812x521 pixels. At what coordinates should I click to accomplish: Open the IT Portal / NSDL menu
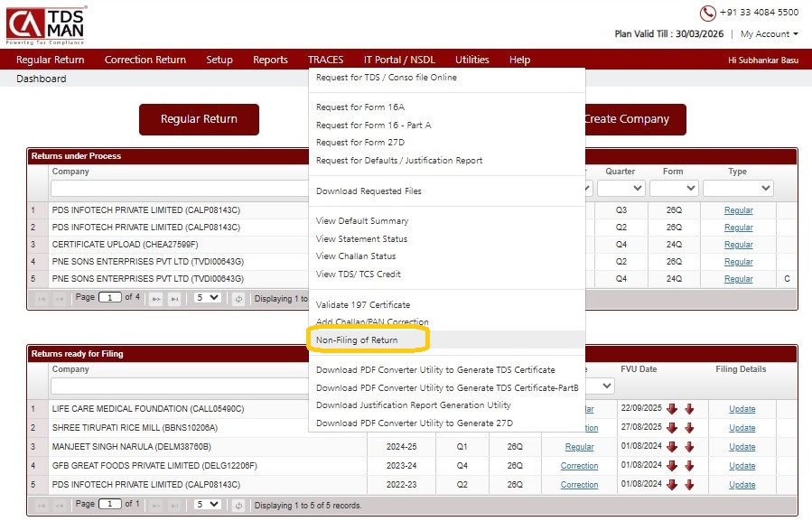[x=398, y=60]
